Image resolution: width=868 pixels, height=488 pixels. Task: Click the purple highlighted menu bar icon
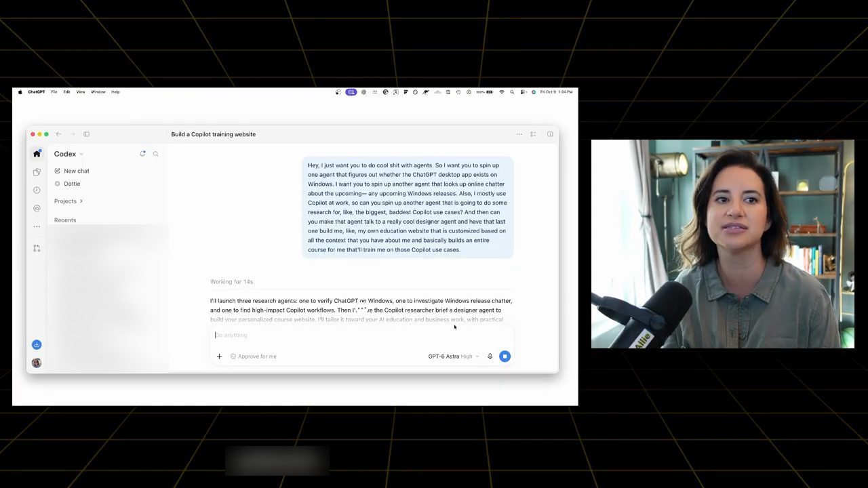(351, 92)
